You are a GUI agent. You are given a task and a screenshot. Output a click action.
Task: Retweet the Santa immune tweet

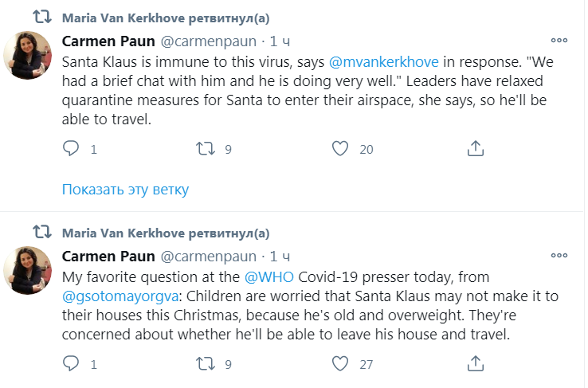coord(206,148)
